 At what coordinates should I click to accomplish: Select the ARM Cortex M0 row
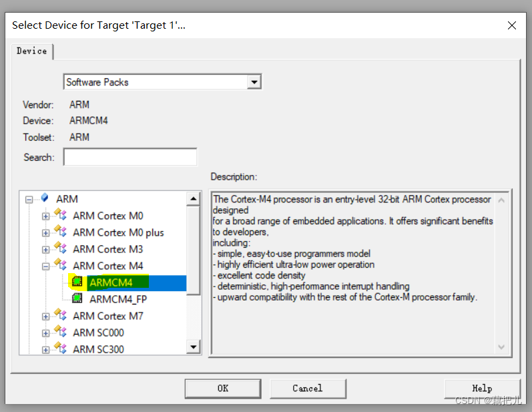coord(108,216)
